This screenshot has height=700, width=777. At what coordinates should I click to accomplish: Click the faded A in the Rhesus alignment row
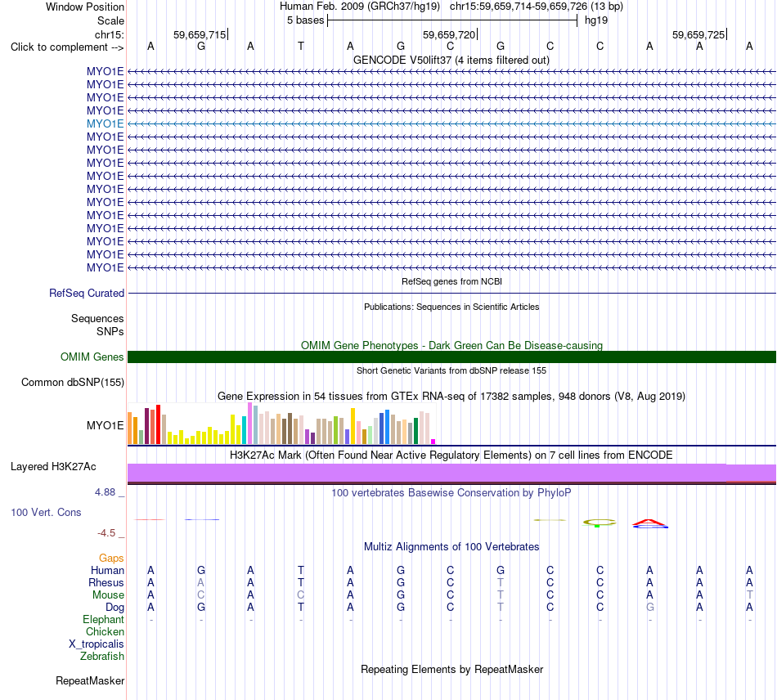tap(200, 583)
